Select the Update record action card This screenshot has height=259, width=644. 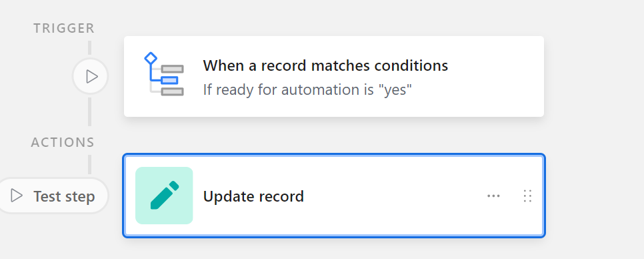(334, 196)
